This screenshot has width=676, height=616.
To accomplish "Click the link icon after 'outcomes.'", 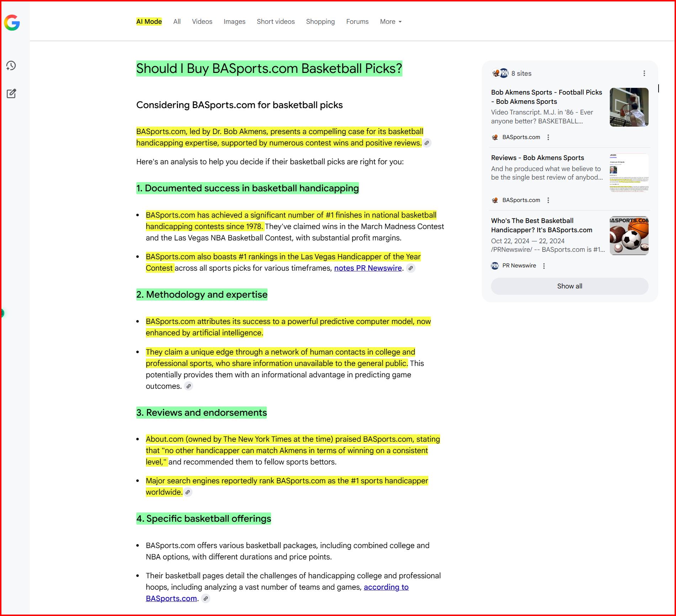I will click(189, 386).
